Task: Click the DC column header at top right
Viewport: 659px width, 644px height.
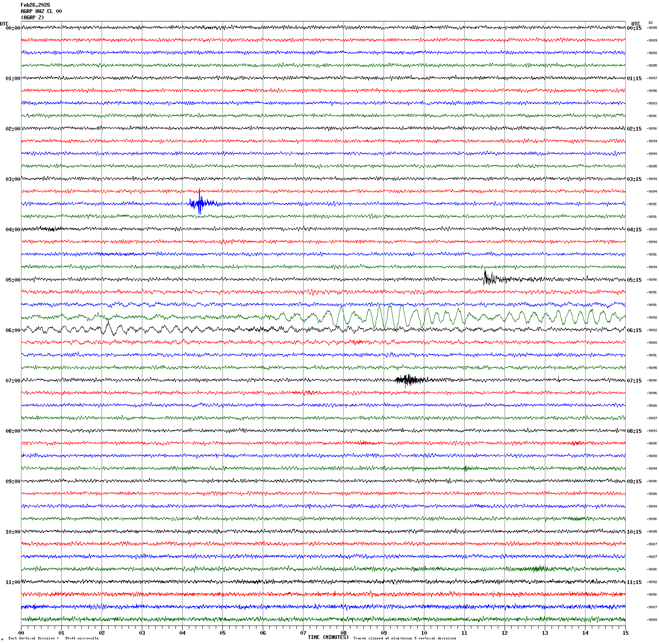Action: pyautogui.click(x=651, y=23)
